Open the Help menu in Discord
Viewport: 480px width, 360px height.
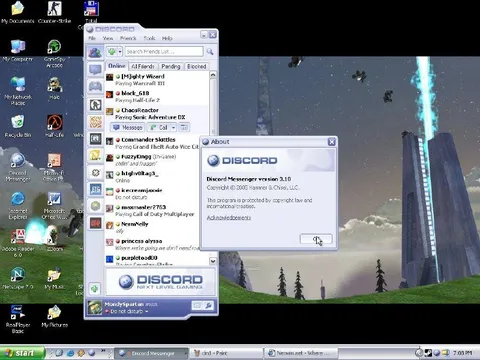[167, 38]
